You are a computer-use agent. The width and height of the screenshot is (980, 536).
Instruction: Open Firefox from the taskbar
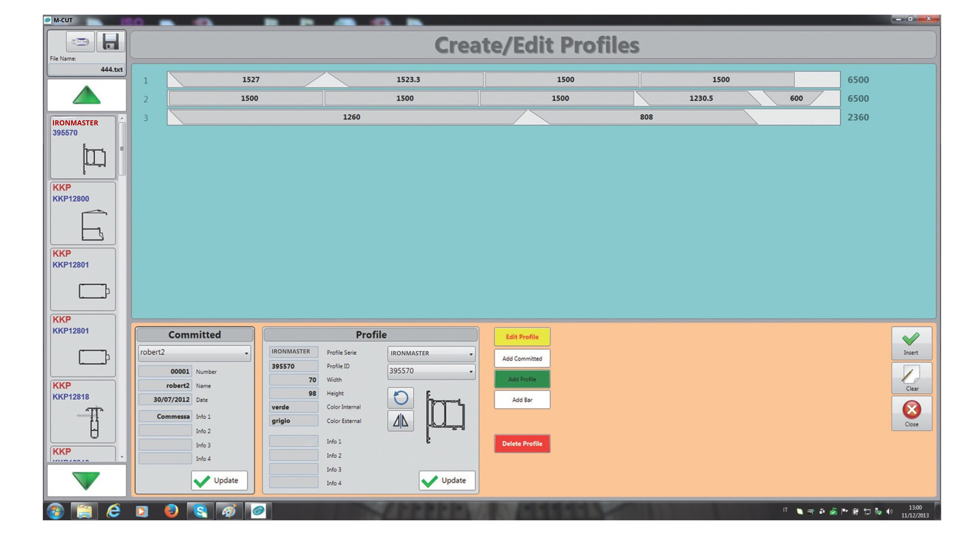(x=171, y=511)
